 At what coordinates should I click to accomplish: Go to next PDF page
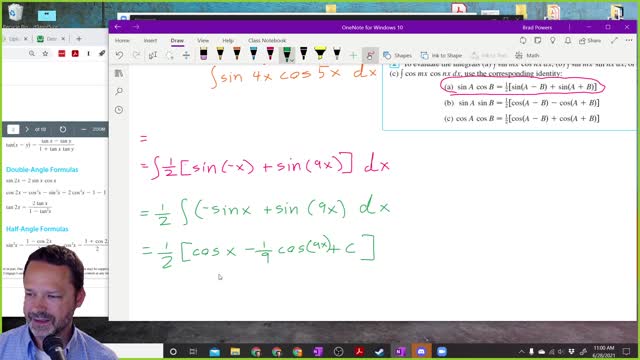pyautogui.click(x=27, y=129)
